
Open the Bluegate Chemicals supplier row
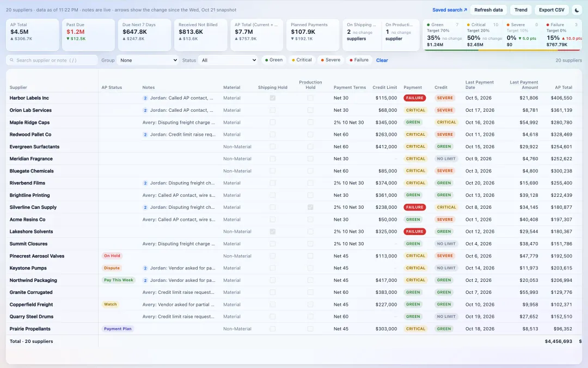(x=293, y=171)
